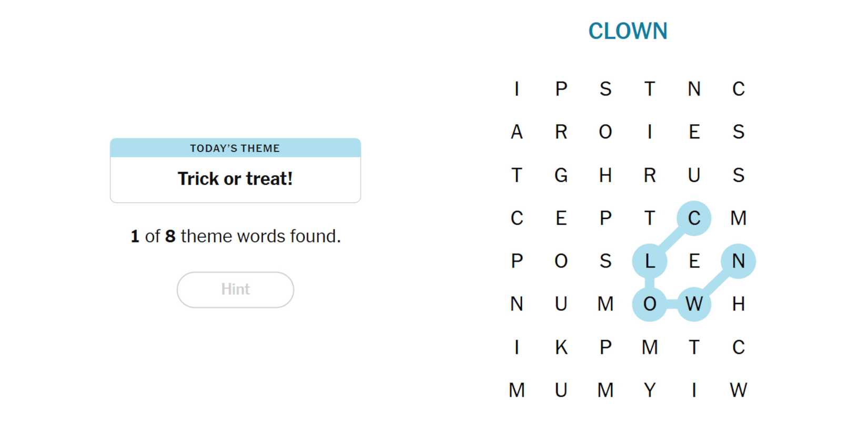Click the highlighted letter O tile
The image size is (868, 434).
coord(650,304)
